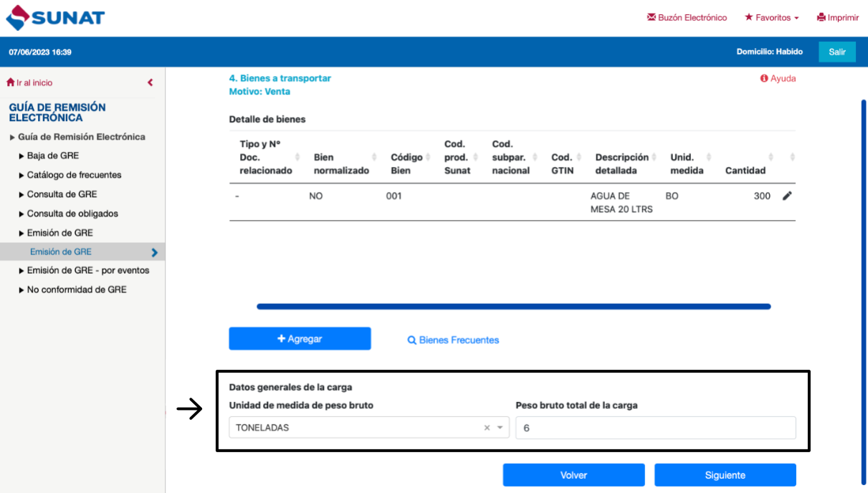Open the Favoritos dropdown menu
Image resolution: width=868 pixels, height=493 pixels.
(x=771, y=17)
